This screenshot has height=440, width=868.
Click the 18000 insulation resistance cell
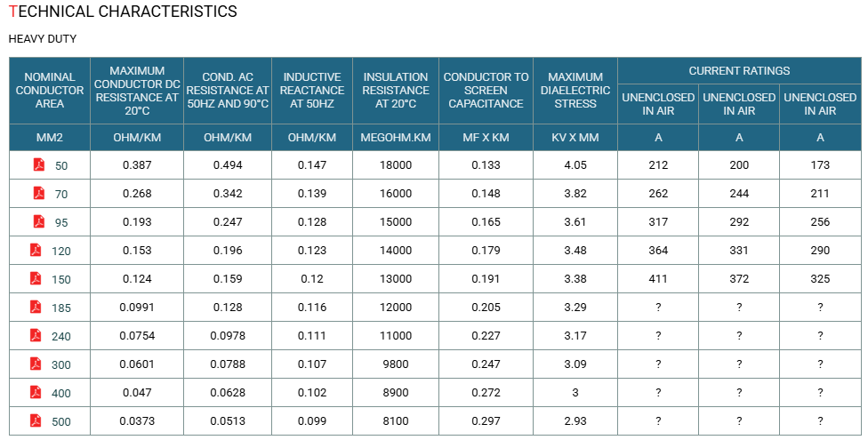click(395, 165)
